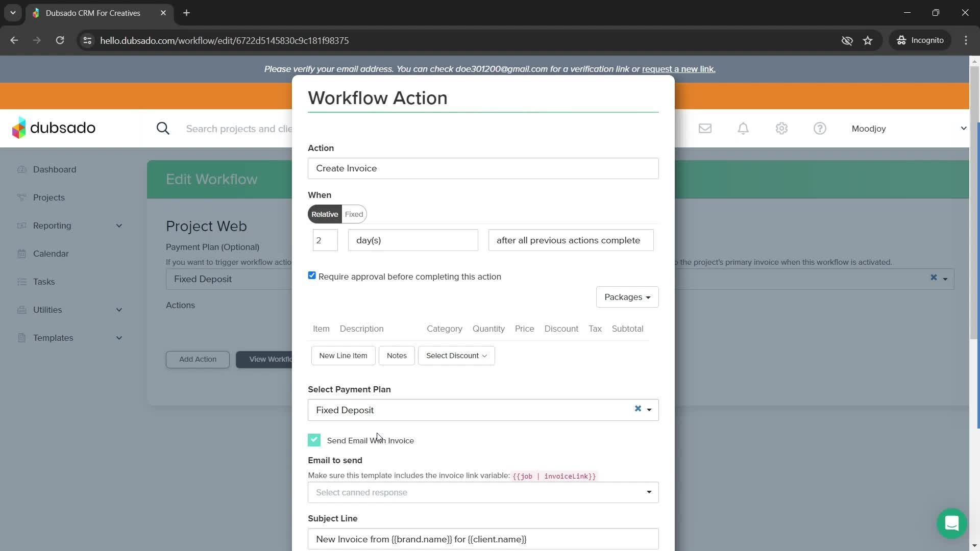Open the notifications bell icon
The height and width of the screenshot is (551, 980).
coord(743,129)
